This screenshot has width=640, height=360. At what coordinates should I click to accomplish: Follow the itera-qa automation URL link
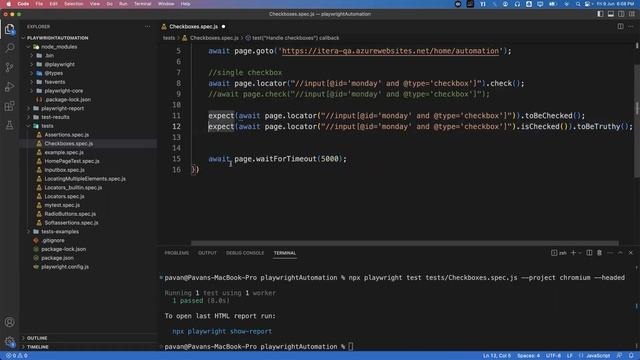tap(390, 51)
